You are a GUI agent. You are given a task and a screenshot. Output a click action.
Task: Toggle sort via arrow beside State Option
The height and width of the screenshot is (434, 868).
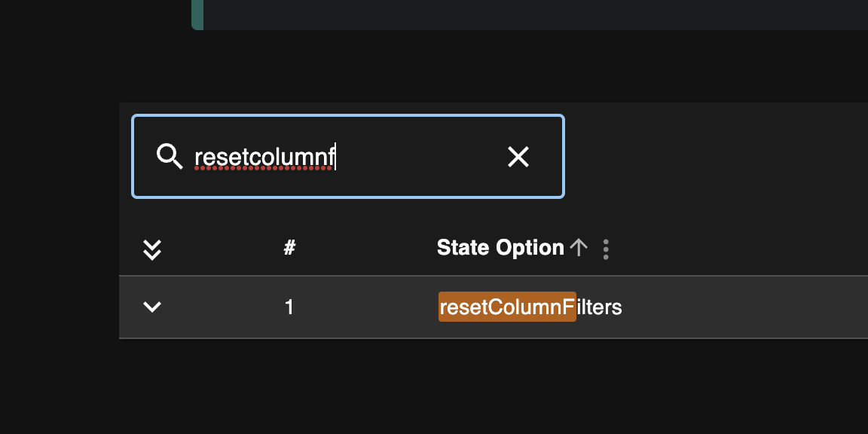(579, 247)
